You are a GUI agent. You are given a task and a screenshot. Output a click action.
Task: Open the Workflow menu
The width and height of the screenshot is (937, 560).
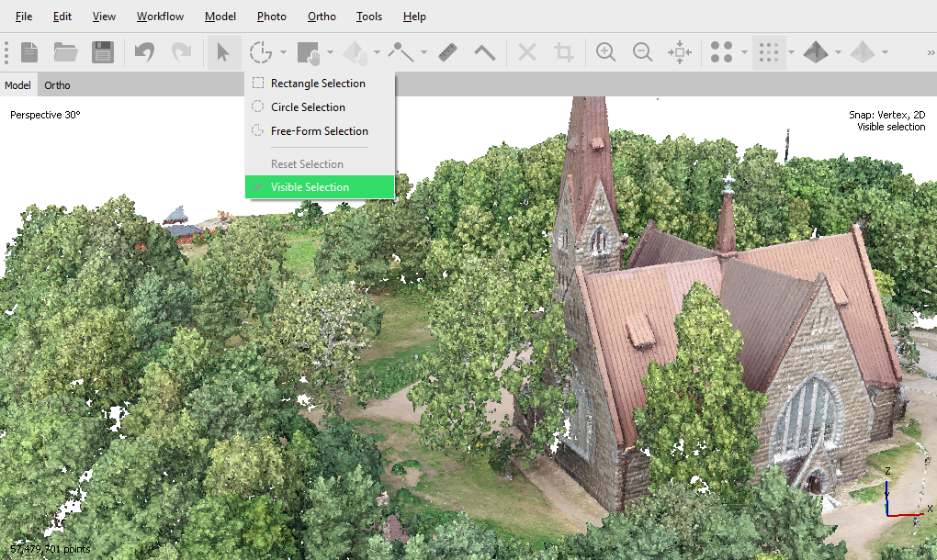click(x=160, y=17)
